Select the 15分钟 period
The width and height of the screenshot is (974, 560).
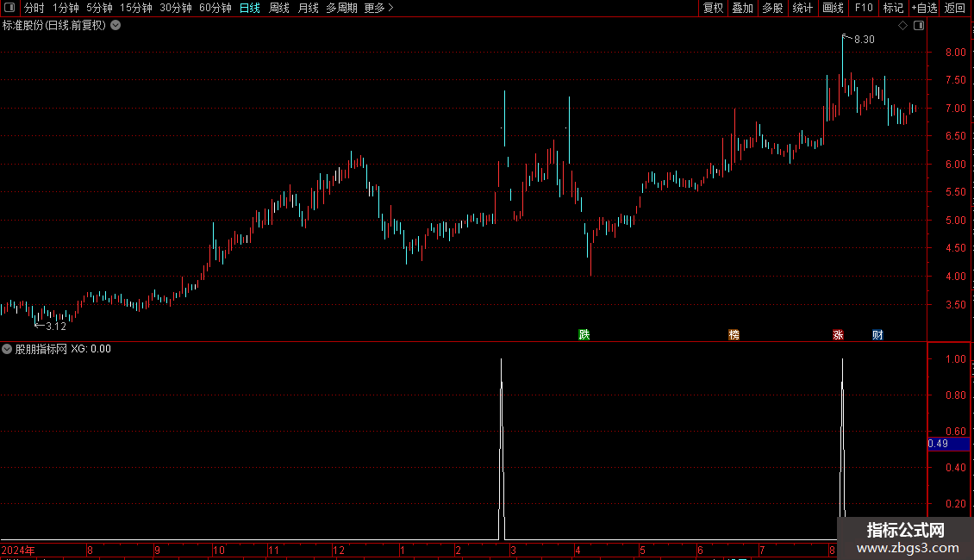click(135, 8)
